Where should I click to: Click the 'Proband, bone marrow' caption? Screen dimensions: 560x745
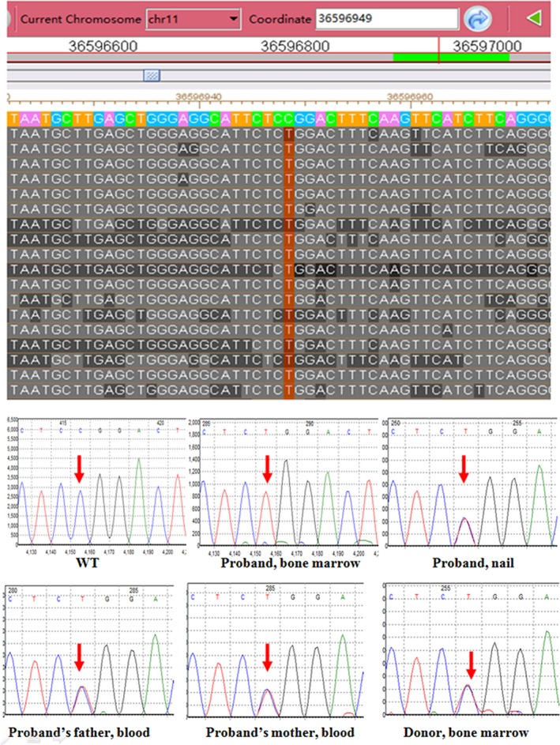(290, 563)
